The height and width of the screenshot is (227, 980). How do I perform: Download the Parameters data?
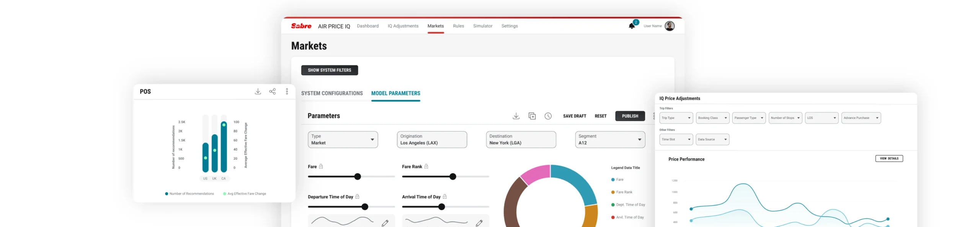tap(516, 116)
